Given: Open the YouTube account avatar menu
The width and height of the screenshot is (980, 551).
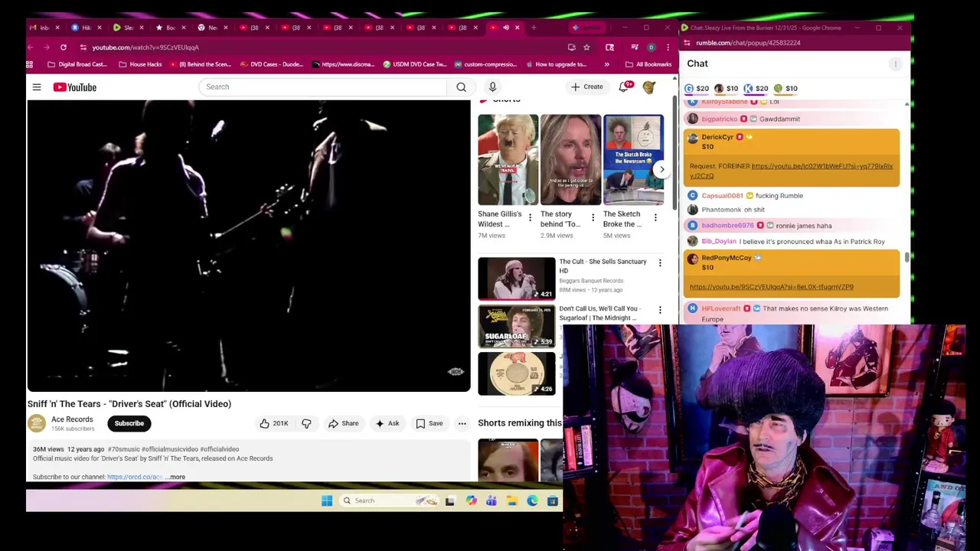Looking at the screenshot, I should tap(649, 86).
